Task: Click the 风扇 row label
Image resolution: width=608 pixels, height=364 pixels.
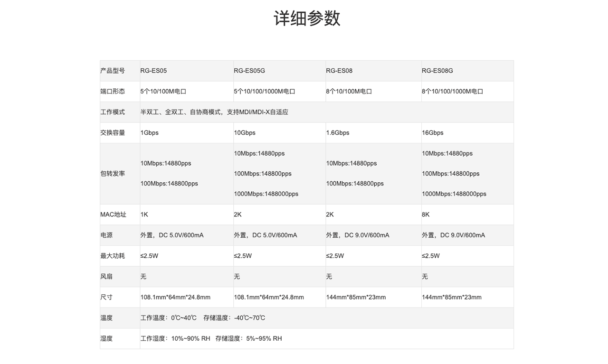Action: (106, 277)
